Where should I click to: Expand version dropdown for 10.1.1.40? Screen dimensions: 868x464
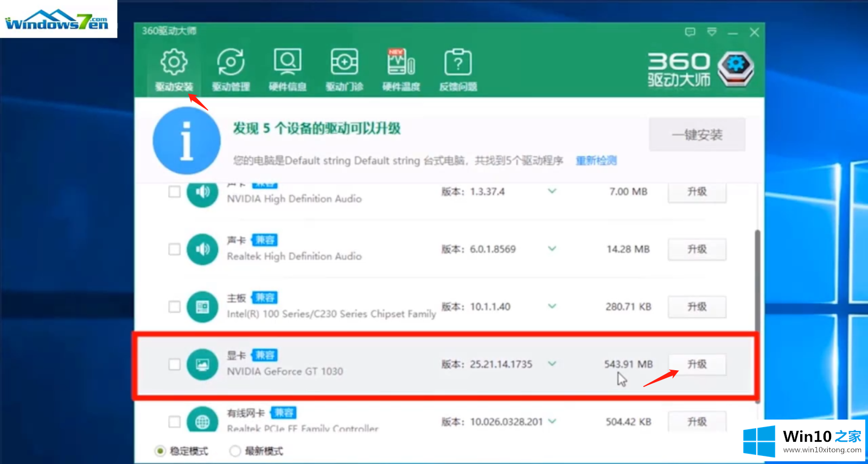point(552,306)
